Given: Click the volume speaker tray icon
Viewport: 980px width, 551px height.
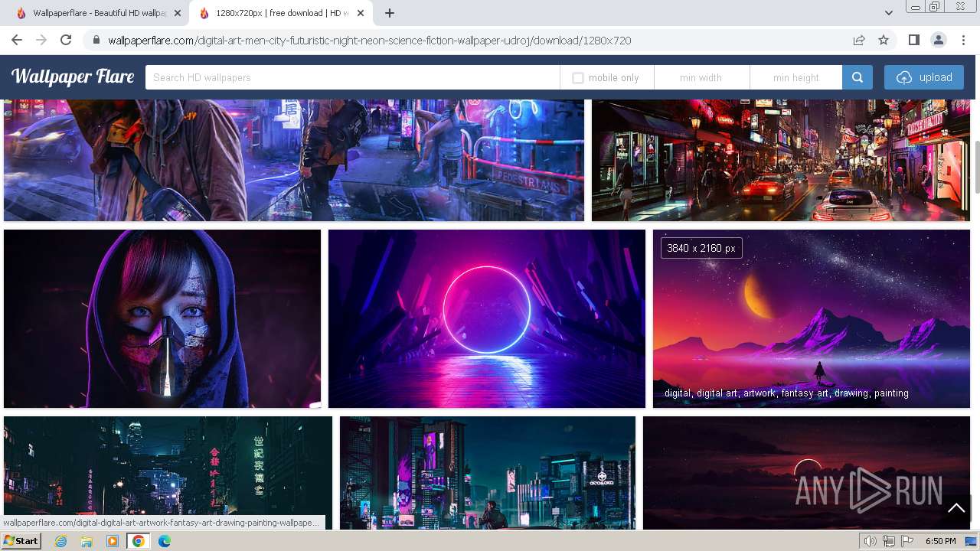Looking at the screenshot, I should click(x=871, y=541).
